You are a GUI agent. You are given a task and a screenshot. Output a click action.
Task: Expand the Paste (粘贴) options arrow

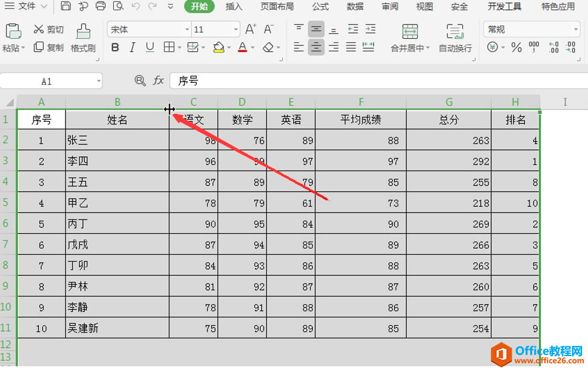[x=23, y=48]
